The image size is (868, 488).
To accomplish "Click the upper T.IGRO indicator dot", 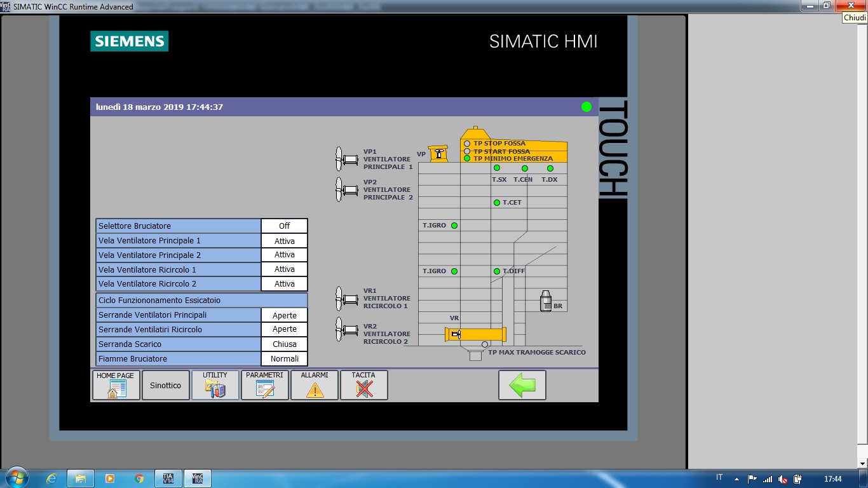I will [454, 226].
